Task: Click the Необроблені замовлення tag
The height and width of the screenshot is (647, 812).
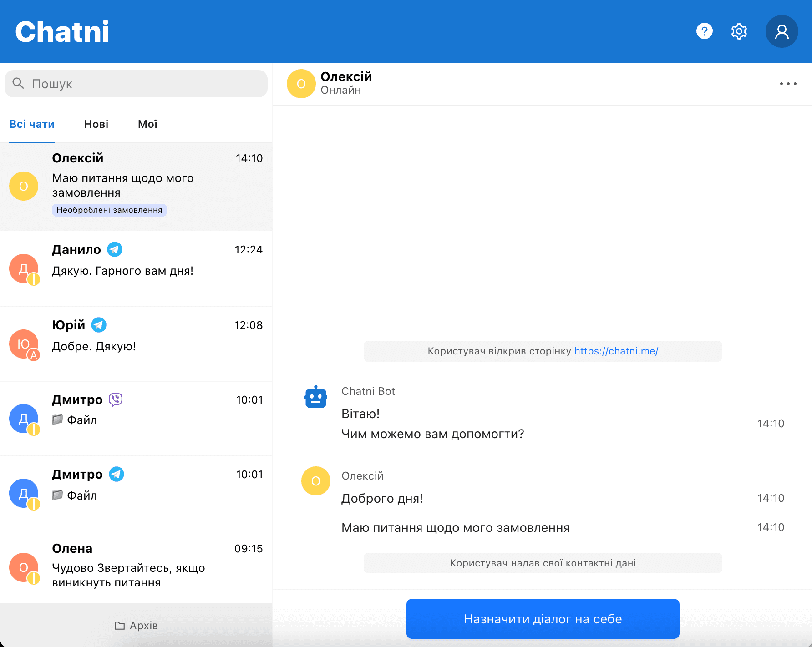Action: click(x=109, y=210)
